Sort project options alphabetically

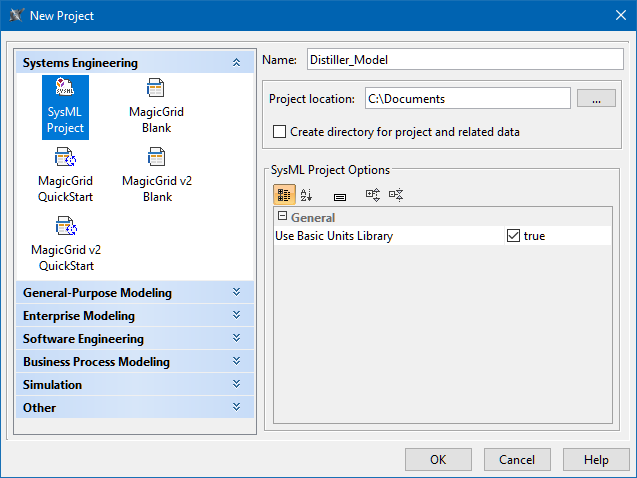click(x=307, y=196)
